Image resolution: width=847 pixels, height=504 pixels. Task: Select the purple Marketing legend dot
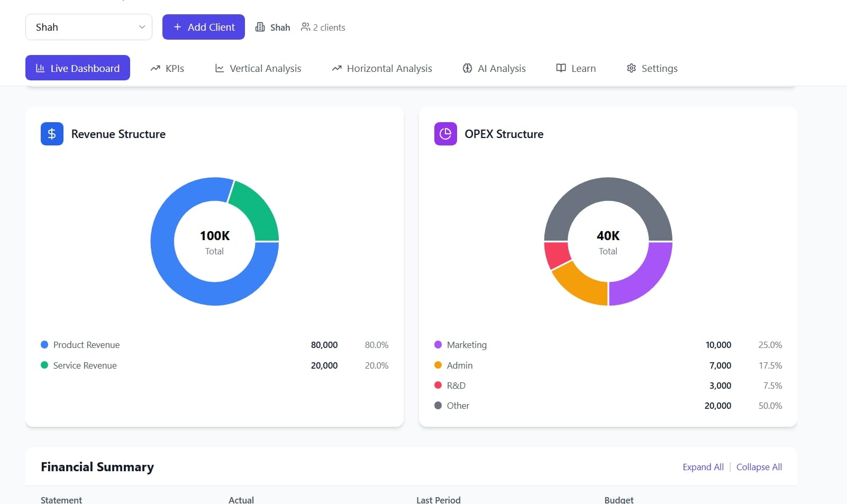click(x=438, y=345)
